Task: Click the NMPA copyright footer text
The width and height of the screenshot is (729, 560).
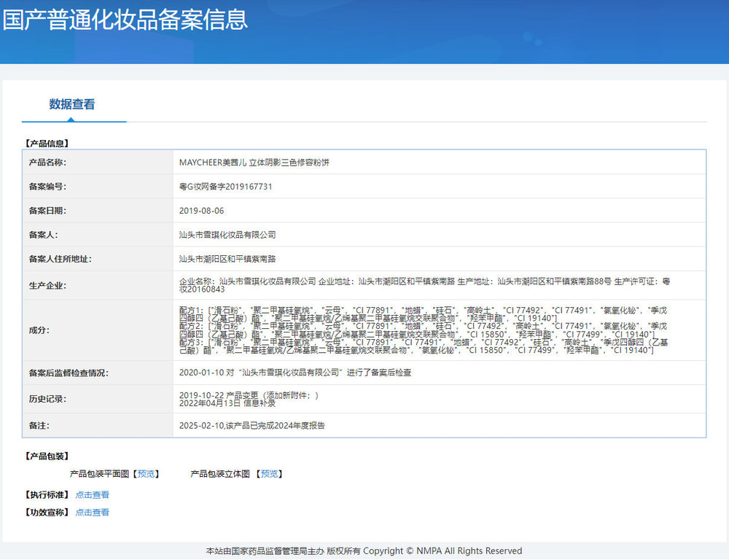Action: 364,551
